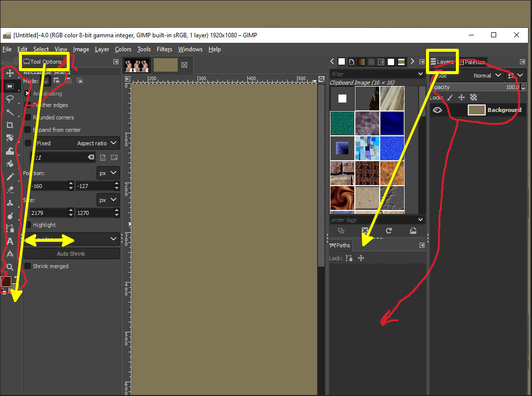Select the Clone stamp tool
Viewport: 532px width, 396px height.
[10, 202]
